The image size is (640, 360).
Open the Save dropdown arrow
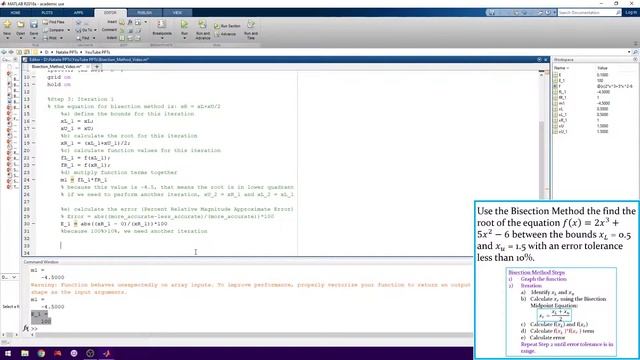34,38
